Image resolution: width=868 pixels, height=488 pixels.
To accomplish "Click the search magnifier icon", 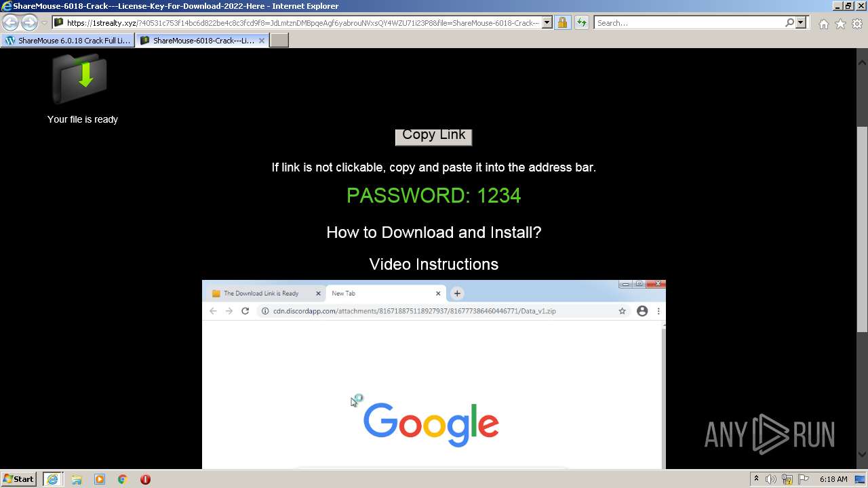I will point(789,22).
